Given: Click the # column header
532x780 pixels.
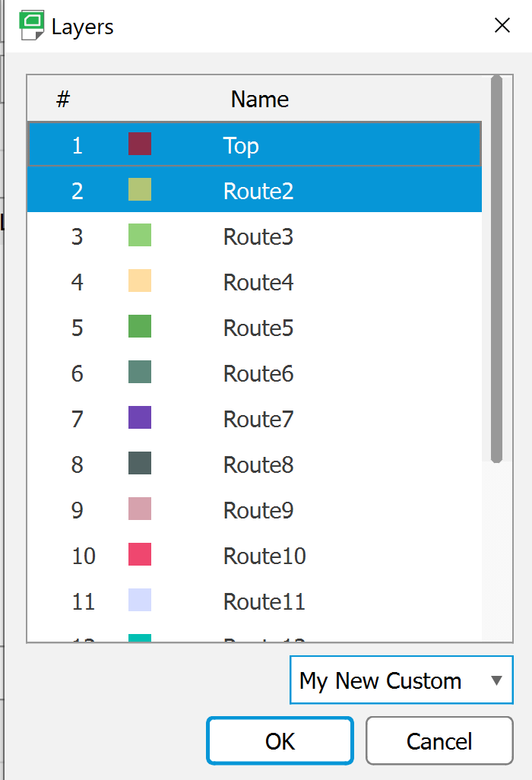Looking at the screenshot, I should 62,99.
